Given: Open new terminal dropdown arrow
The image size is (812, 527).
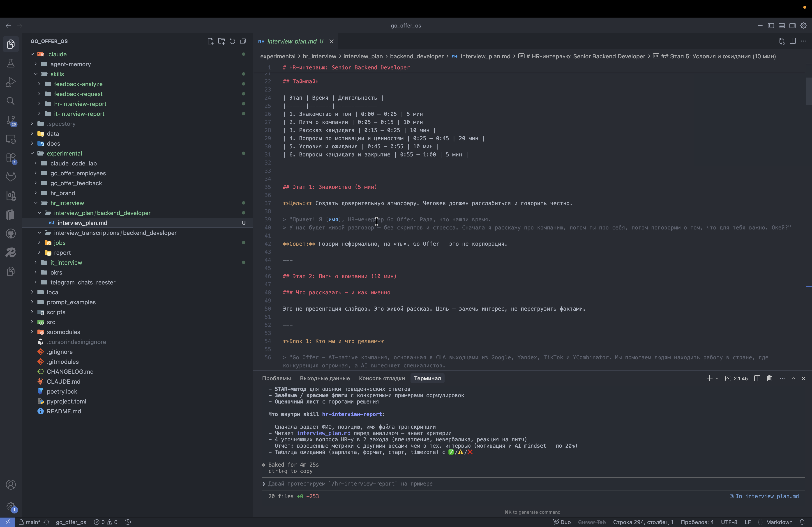Looking at the screenshot, I should click(x=717, y=378).
